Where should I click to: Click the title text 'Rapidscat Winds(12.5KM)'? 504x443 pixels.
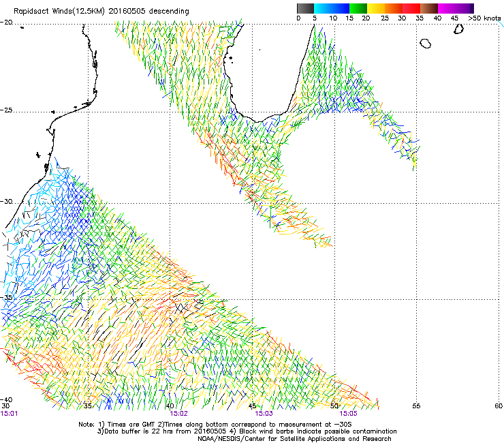(59, 12)
